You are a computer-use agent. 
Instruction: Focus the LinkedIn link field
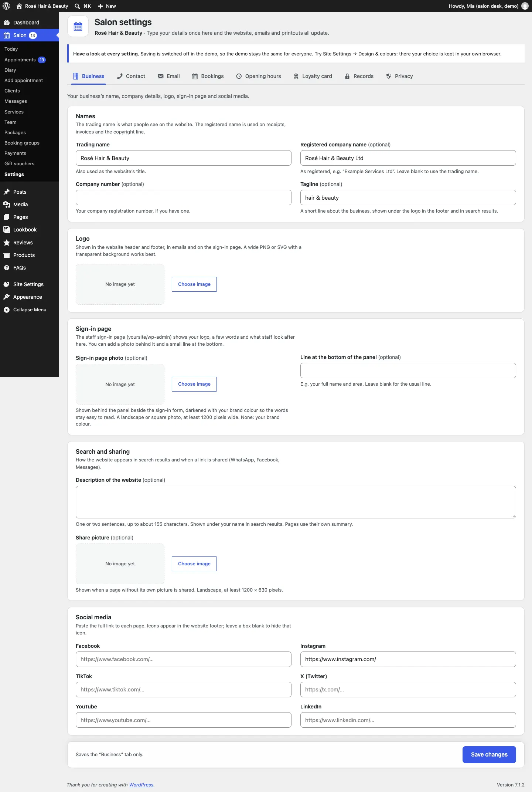[408, 720]
